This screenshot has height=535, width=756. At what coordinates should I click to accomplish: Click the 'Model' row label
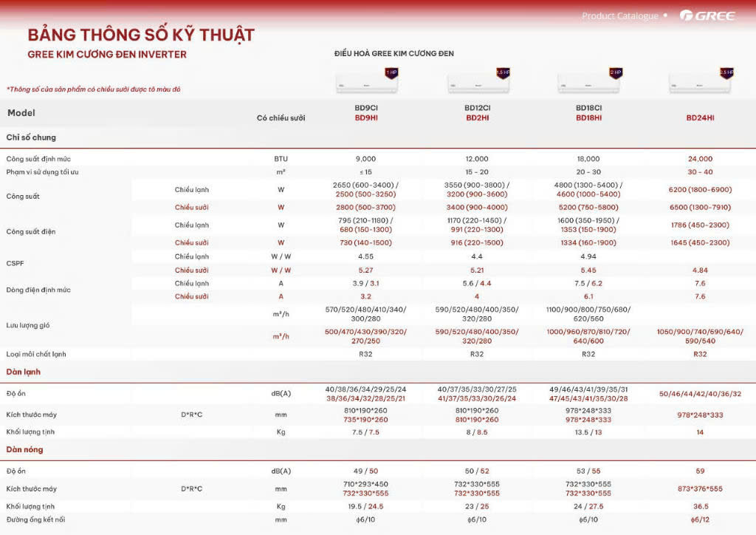point(21,113)
